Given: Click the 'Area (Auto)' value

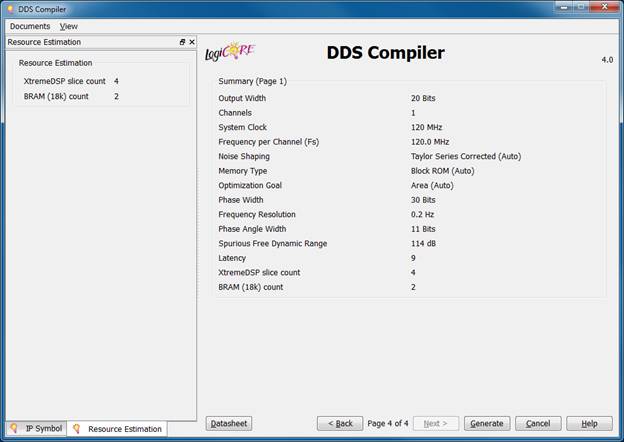Looking at the screenshot, I should click(432, 185).
